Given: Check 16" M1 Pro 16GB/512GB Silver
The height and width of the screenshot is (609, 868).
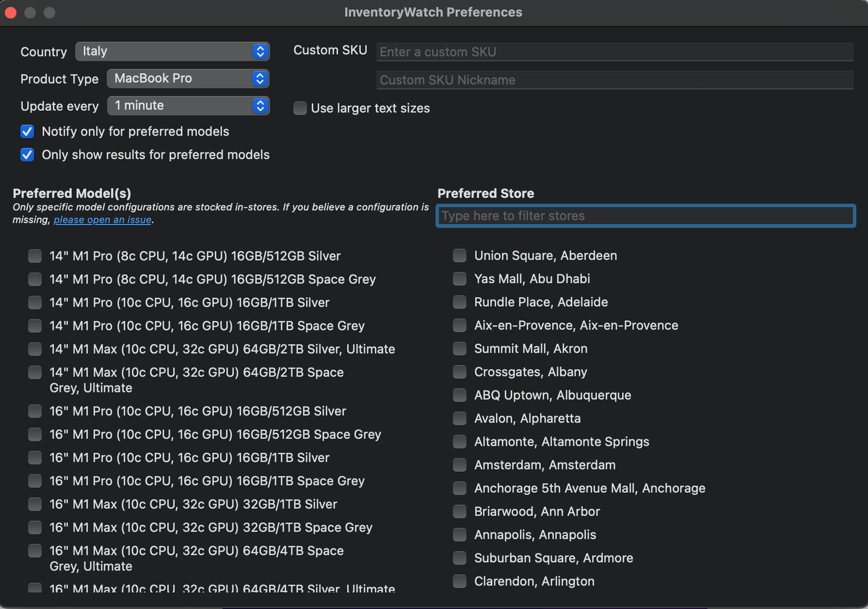Looking at the screenshot, I should pyautogui.click(x=35, y=412).
